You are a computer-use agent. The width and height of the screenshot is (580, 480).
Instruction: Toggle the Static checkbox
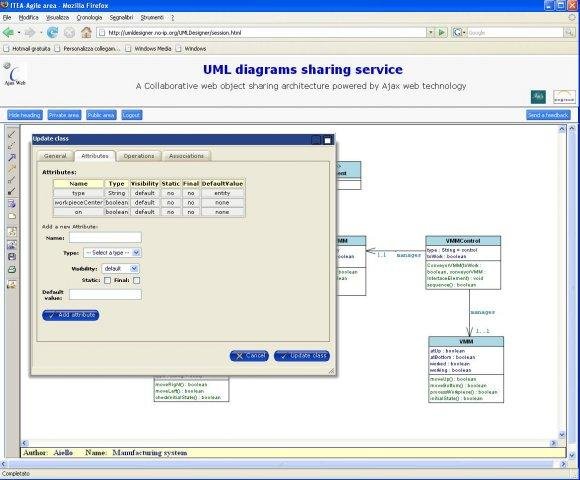point(107,281)
